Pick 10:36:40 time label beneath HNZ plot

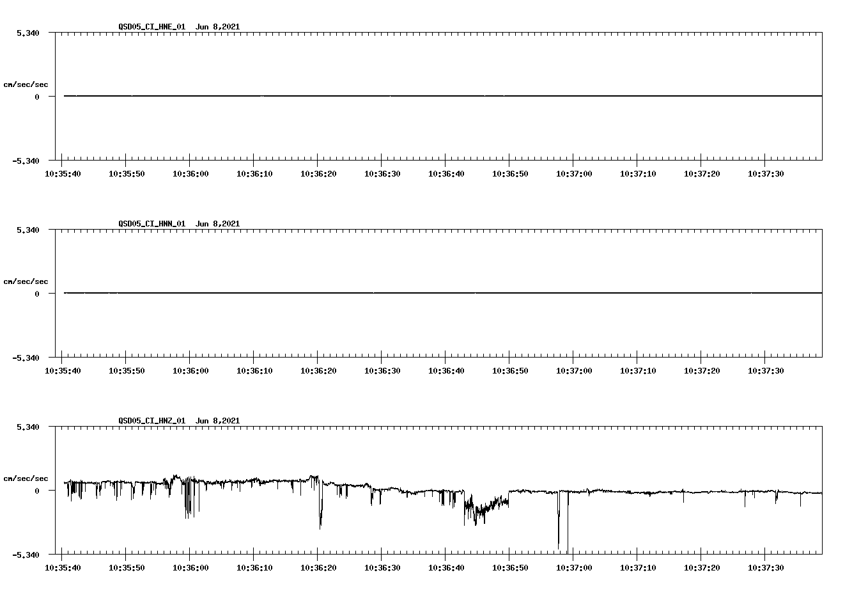[446, 568]
